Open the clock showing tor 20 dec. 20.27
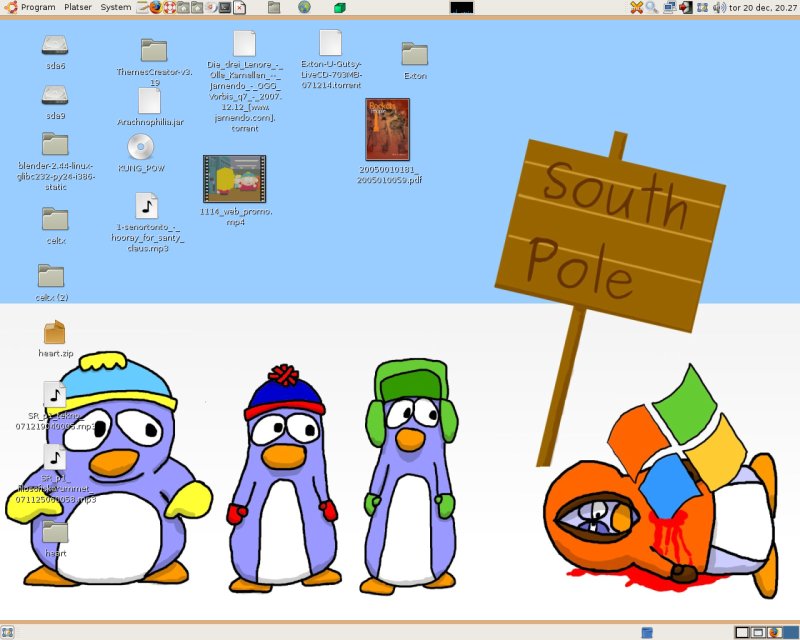Image resolution: width=800 pixels, height=640 pixels. coord(763,7)
